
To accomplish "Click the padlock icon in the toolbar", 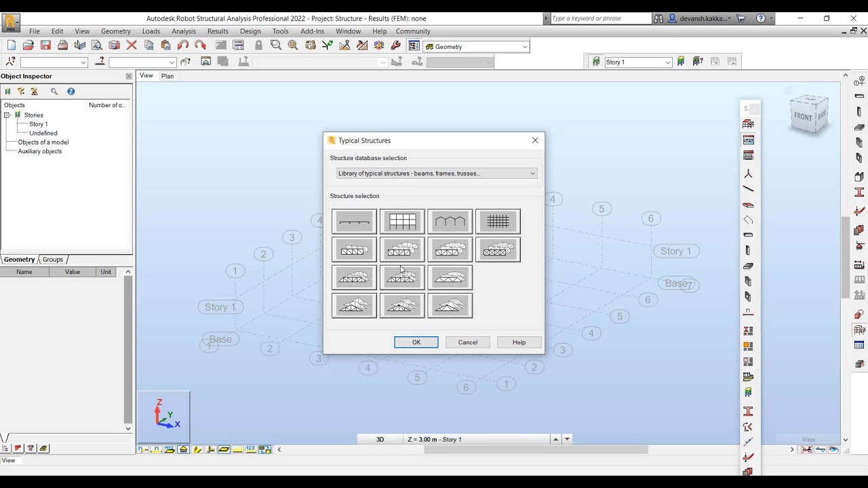I will tap(258, 45).
